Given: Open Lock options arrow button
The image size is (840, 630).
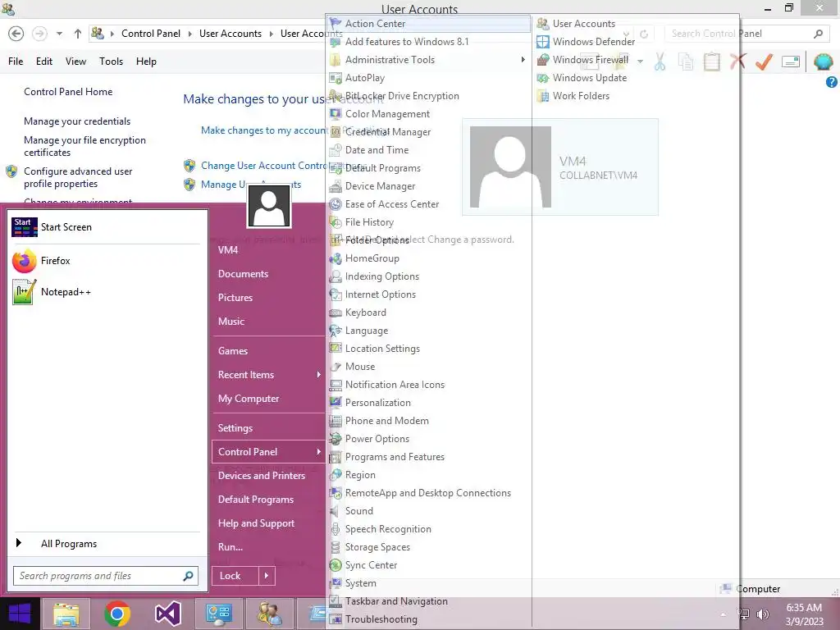Looking at the screenshot, I should (267, 576).
